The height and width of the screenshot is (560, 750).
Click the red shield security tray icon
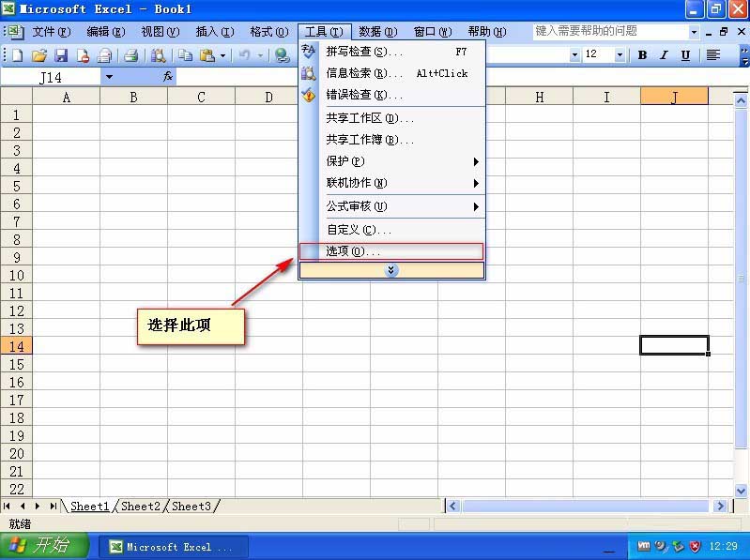(x=695, y=546)
